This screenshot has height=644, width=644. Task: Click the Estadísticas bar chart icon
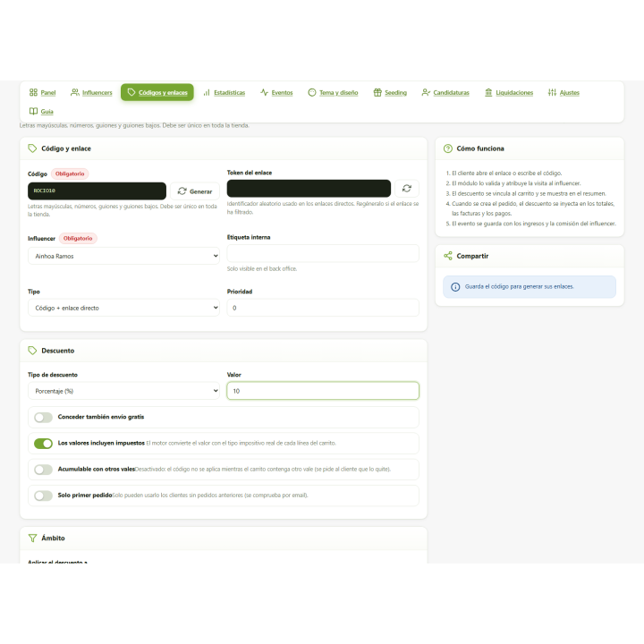pos(207,92)
